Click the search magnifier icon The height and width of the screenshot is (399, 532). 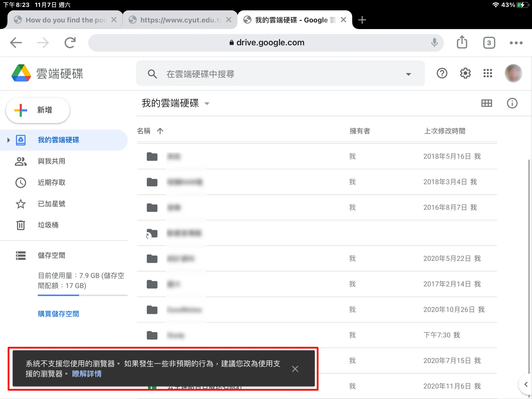[152, 74]
